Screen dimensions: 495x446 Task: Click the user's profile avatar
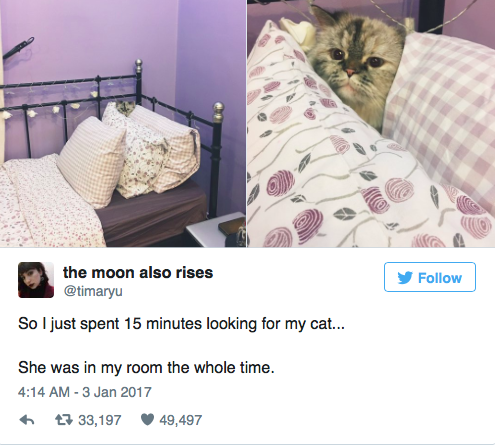pos(36,280)
